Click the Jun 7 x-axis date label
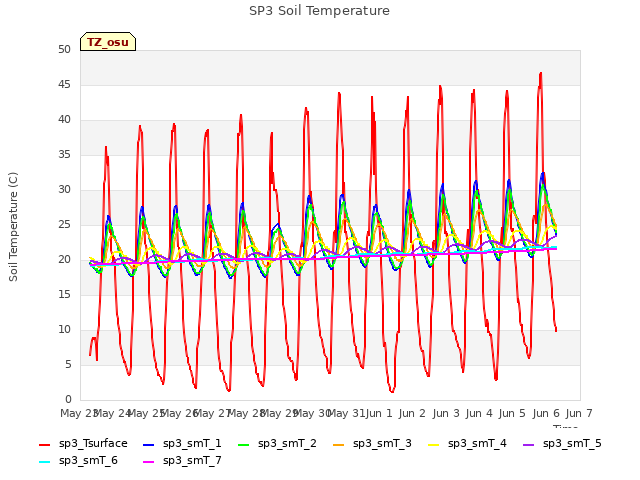Screen dimensions: 640x480 click(x=579, y=413)
